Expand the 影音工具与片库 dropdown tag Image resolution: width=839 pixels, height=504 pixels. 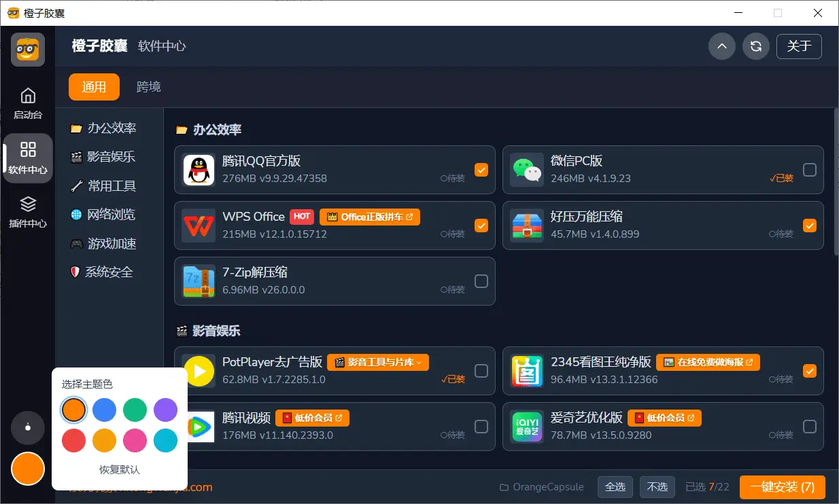coord(378,363)
